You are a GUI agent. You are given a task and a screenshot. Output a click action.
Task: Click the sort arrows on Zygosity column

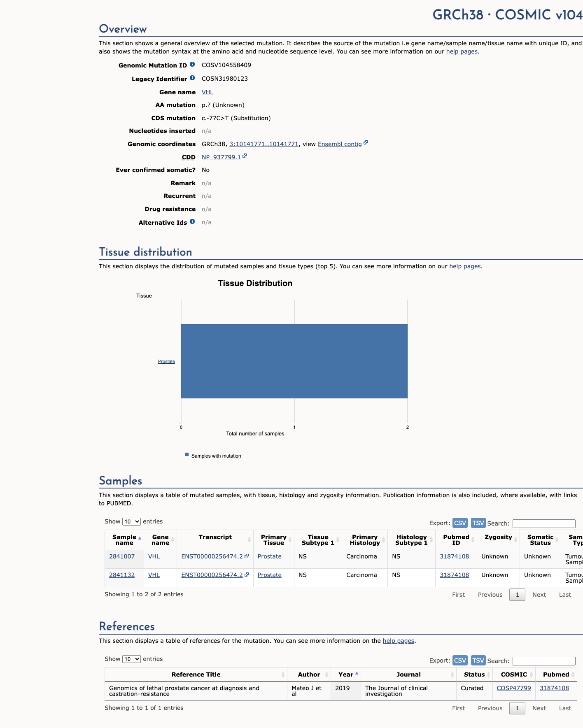coord(515,540)
